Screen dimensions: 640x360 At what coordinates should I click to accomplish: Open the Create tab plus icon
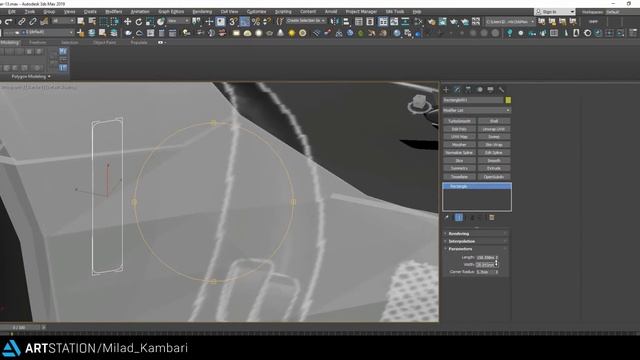click(446, 89)
